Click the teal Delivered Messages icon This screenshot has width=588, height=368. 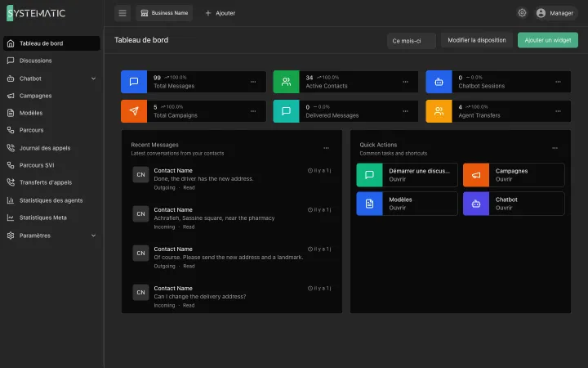(286, 111)
